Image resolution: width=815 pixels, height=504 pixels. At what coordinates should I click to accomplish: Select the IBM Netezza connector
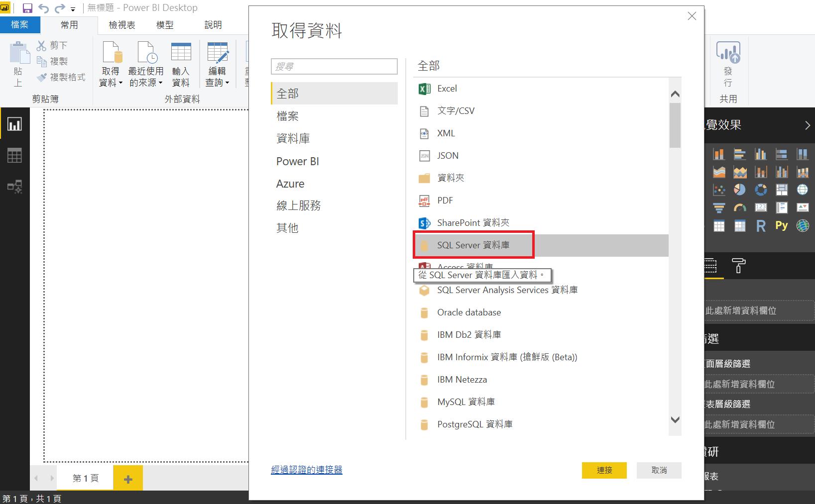click(x=541, y=380)
